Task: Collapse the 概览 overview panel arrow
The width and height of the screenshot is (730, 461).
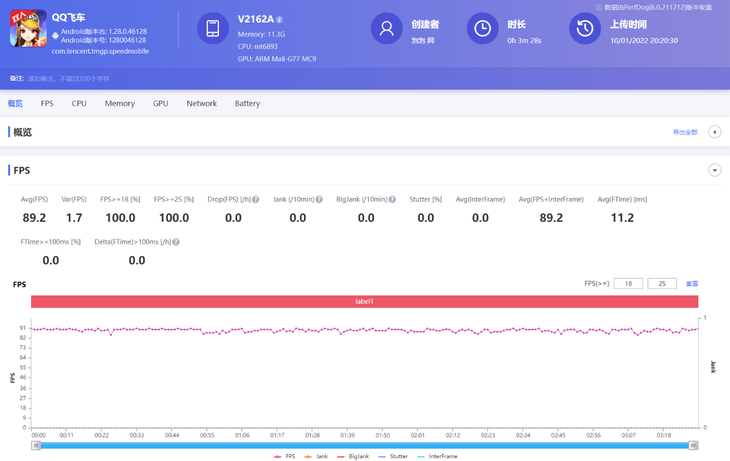Action: click(x=714, y=132)
